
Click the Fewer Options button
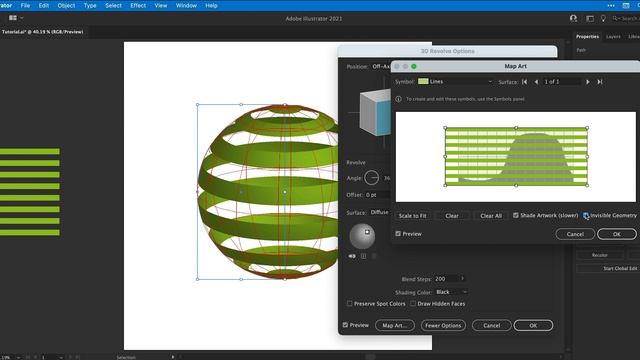[443, 325]
